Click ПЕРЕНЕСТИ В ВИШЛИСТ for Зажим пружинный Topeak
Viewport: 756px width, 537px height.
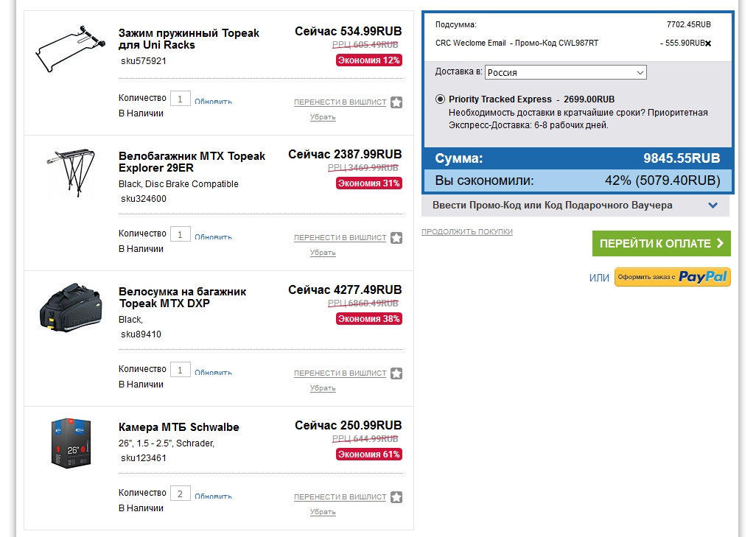pos(340,102)
